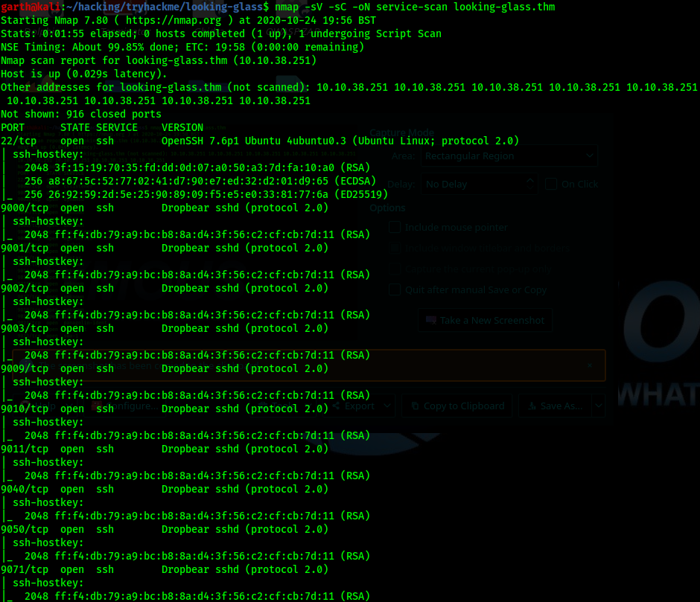Toggle 'Include mouse pointer' checkbox in Spectacle
Screen dimensions: 700x602
[395, 227]
